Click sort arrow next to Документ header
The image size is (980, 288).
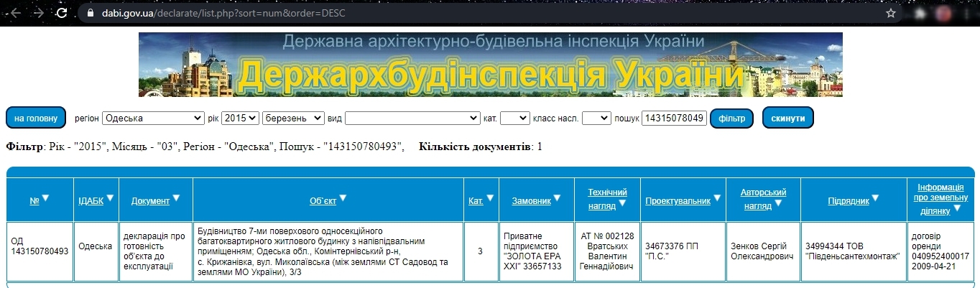[x=177, y=198]
